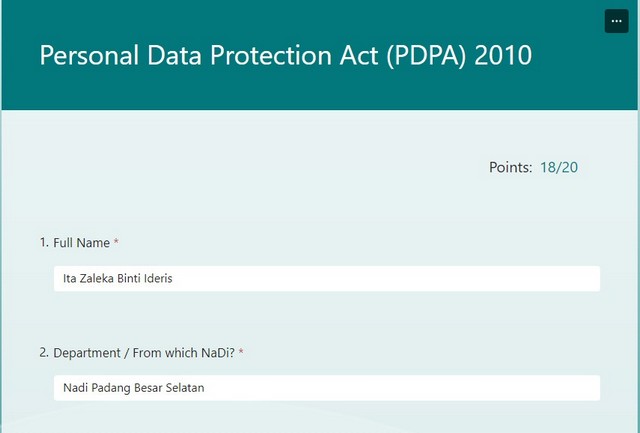
Task: Click the text "Nadi Padang Besar Selatan"
Action: tap(133, 388)
